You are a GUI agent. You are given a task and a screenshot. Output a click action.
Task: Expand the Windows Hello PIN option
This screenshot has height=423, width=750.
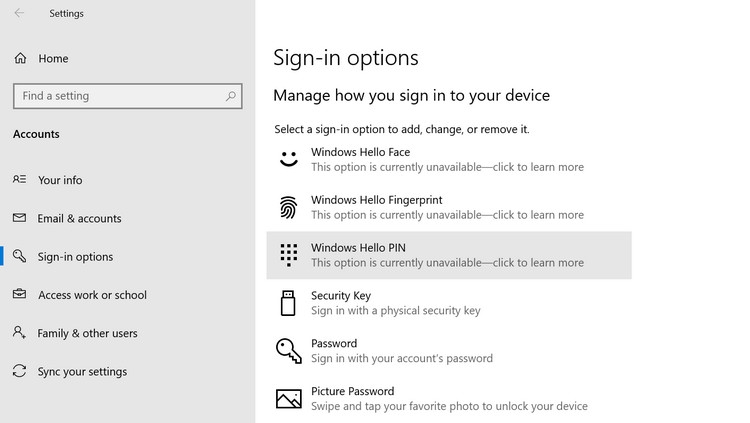449,255
